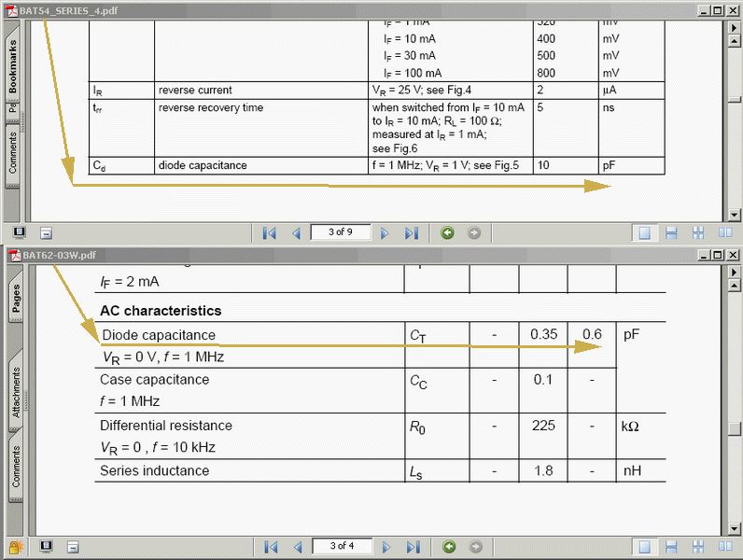Open document pane options arrow in BAT54 window
Screen dimensions: 743x560
pos(734,28)
